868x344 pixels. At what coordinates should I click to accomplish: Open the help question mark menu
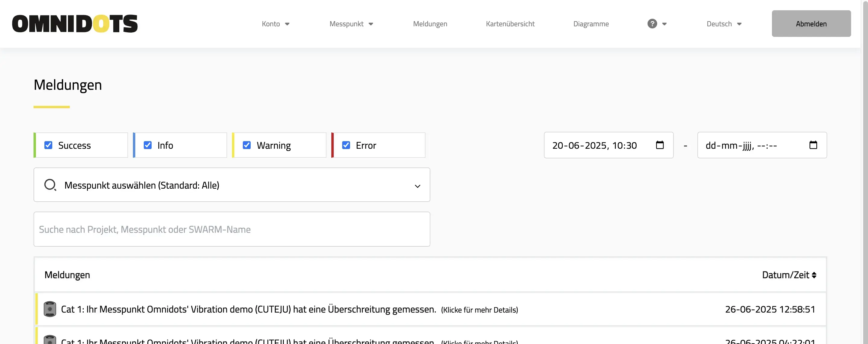[652, 24]
